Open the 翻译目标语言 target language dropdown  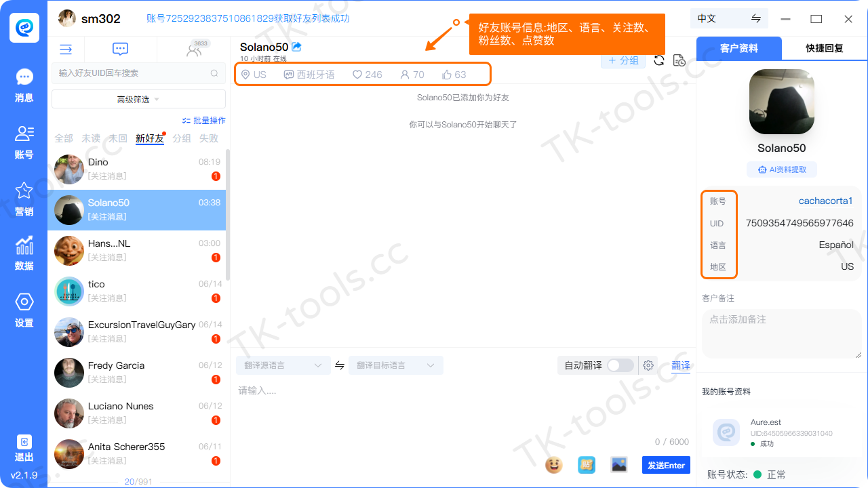coord(396,365)
